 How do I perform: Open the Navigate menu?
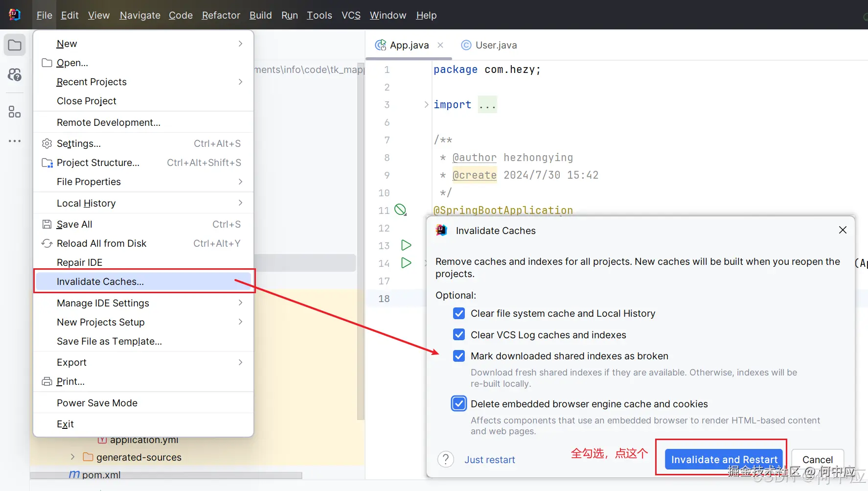click(140, 15)
